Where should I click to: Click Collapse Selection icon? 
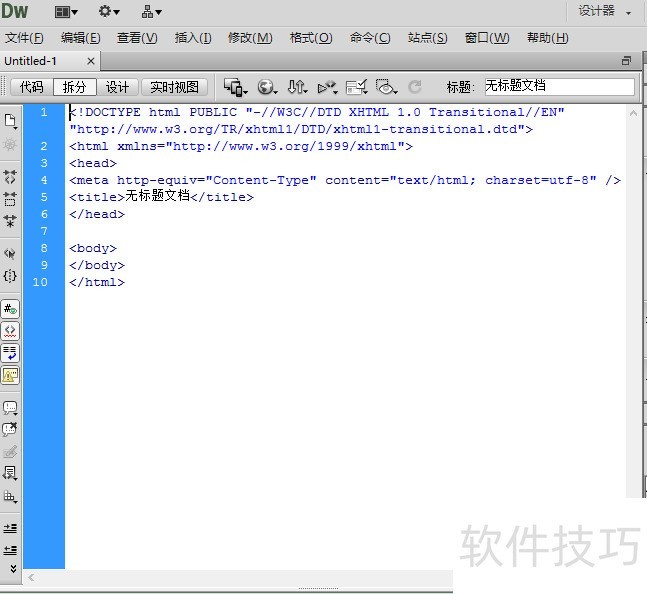(x=10, y=199)
